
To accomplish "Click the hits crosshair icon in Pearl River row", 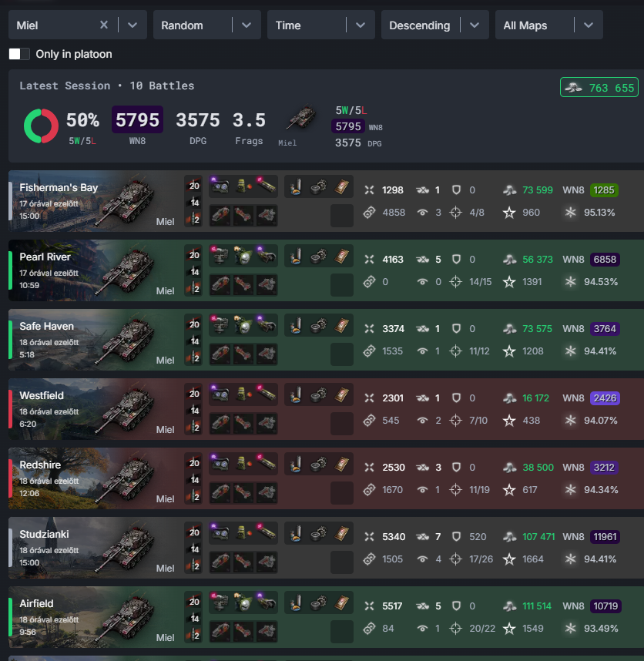I will [x=455, y=282].
